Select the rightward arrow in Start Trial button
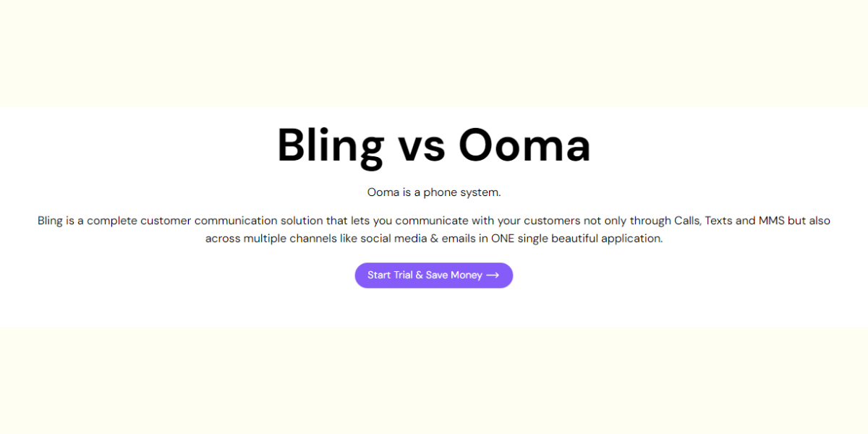868x434 pixels. pyautogui.click(x=493, y=275)
